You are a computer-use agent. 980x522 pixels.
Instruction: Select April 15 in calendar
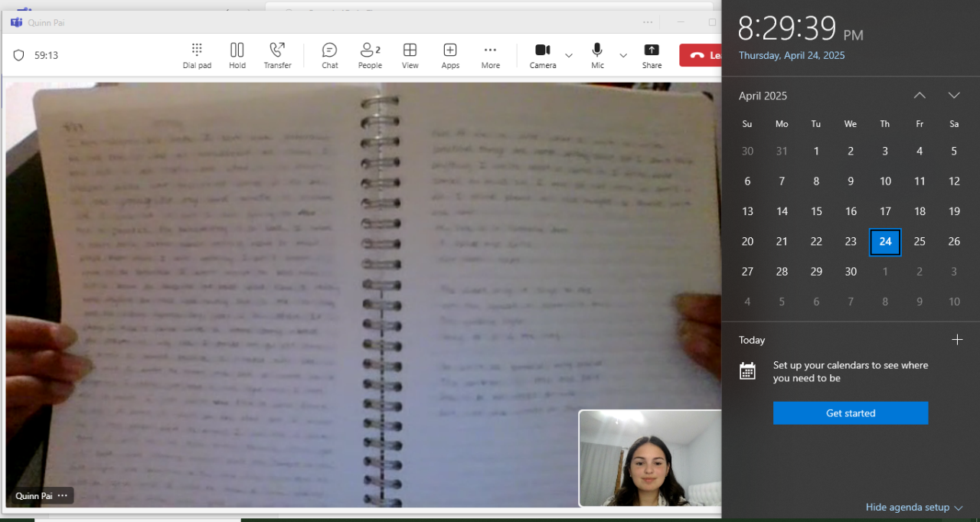[816, 211]
